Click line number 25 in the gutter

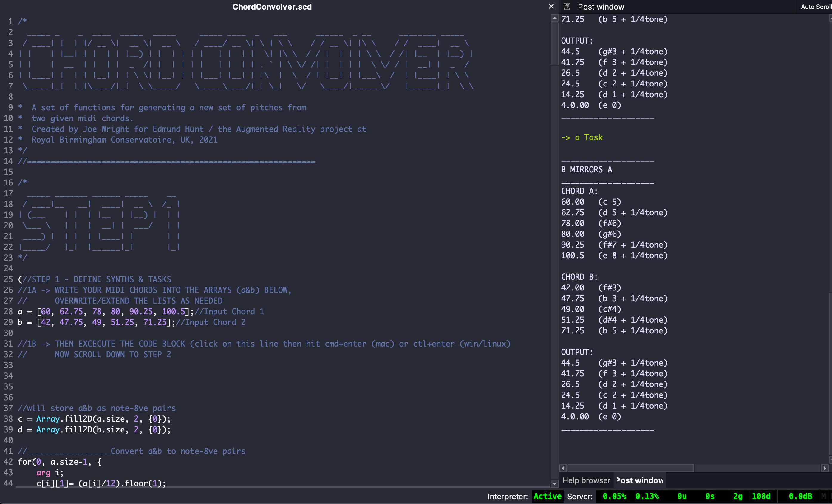coord(8,279)
